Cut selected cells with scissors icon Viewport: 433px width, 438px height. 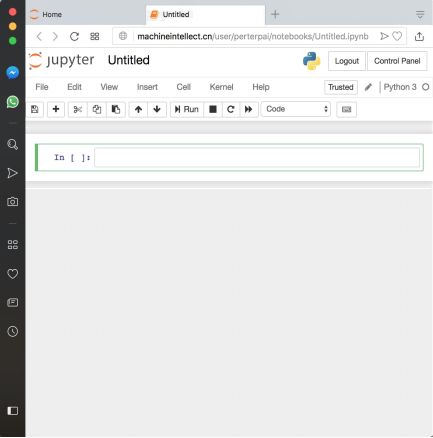[x=78, y=109]
